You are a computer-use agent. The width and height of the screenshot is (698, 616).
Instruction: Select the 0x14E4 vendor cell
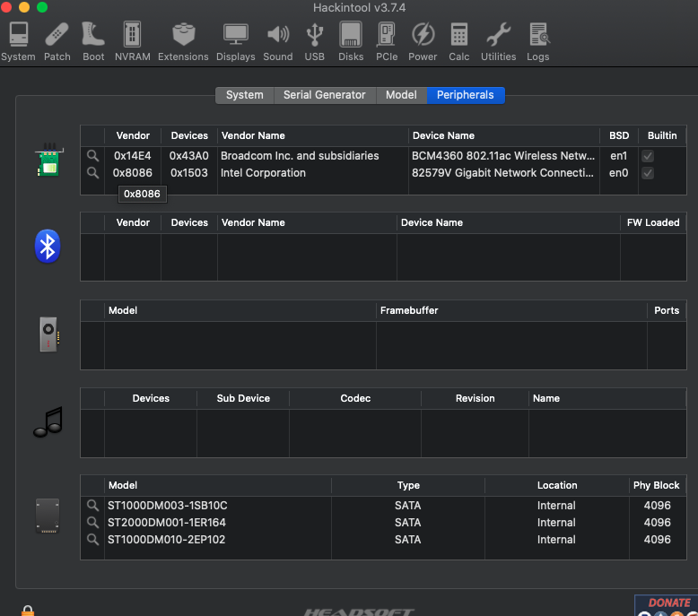pos(132,156)
